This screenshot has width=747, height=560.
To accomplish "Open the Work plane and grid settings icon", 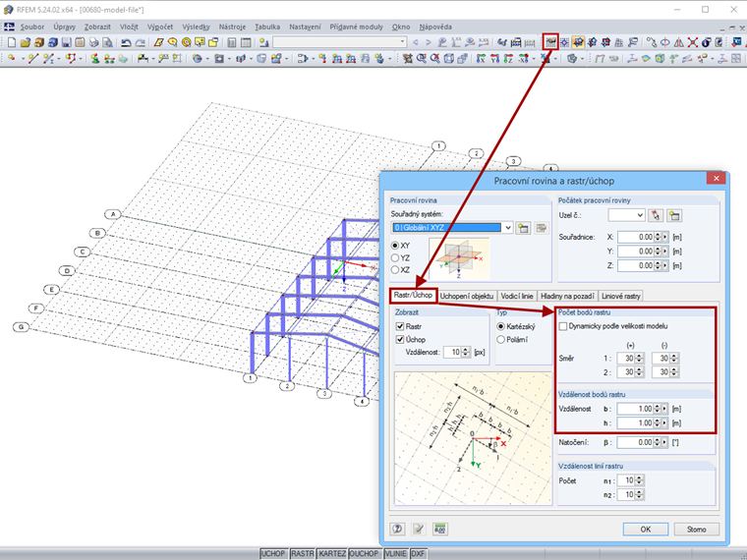I will pos(550,42).
